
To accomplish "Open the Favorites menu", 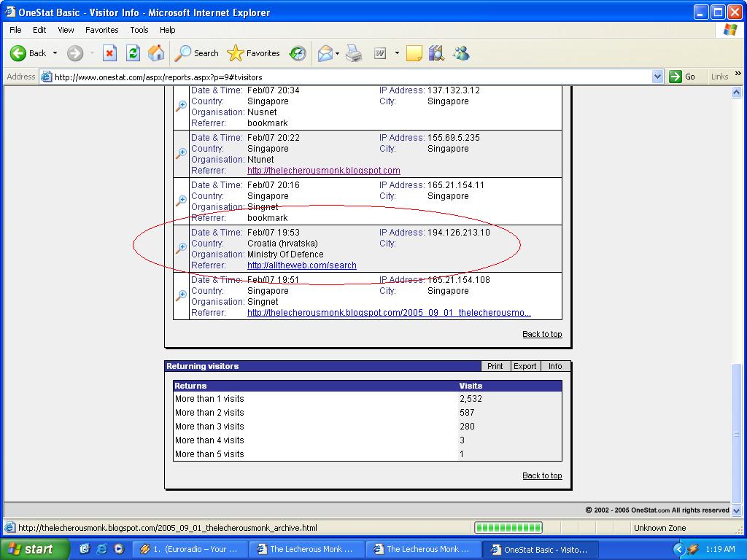I will pos(102,29).
